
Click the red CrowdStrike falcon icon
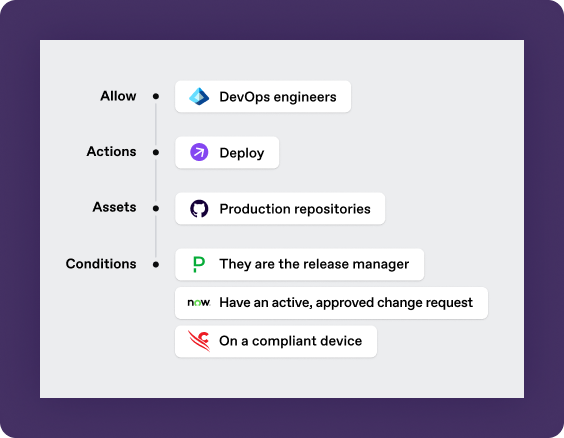(x=199, y=341)
